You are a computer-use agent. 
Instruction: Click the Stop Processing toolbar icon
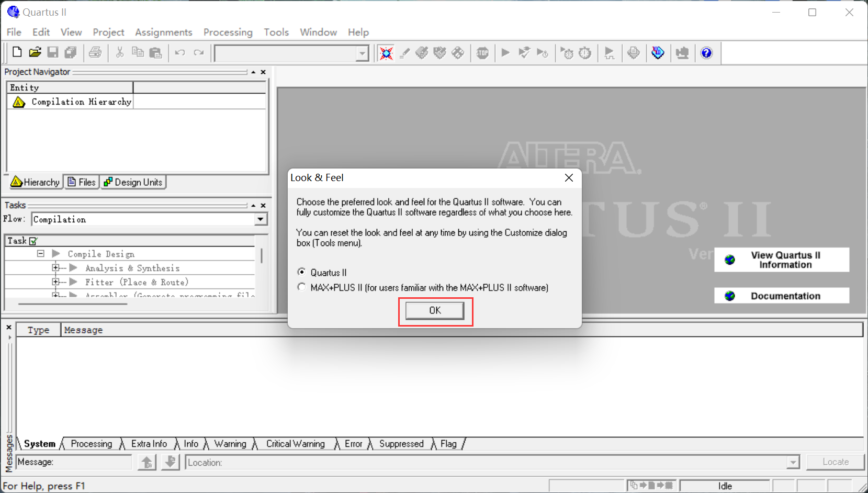click(x=482, y=52)
